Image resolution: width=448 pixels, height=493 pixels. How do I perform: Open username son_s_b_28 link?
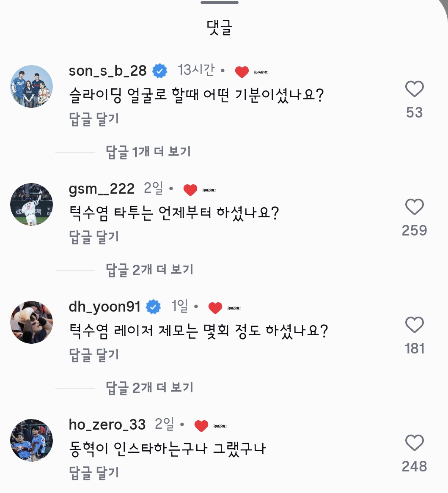click(107, 71)
